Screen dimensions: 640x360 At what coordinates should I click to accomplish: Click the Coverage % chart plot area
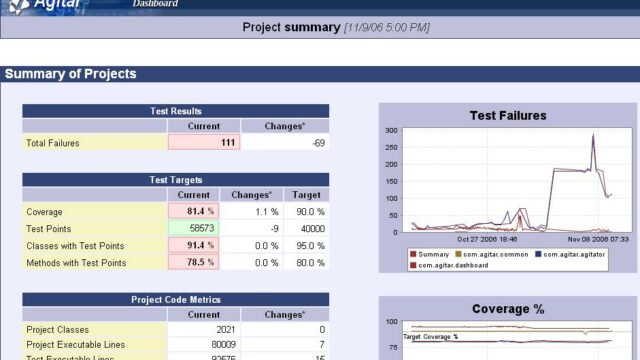[517, 340]
